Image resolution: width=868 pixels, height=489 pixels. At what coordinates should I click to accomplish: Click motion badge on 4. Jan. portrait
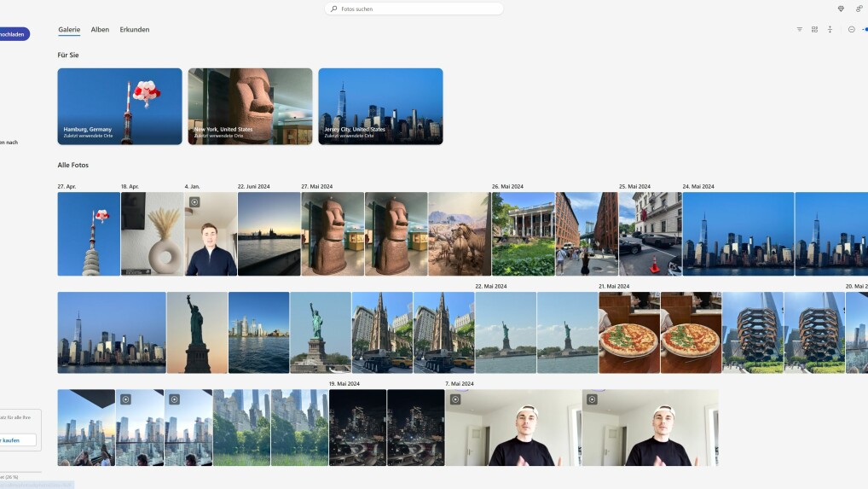[x=194, y=202]
